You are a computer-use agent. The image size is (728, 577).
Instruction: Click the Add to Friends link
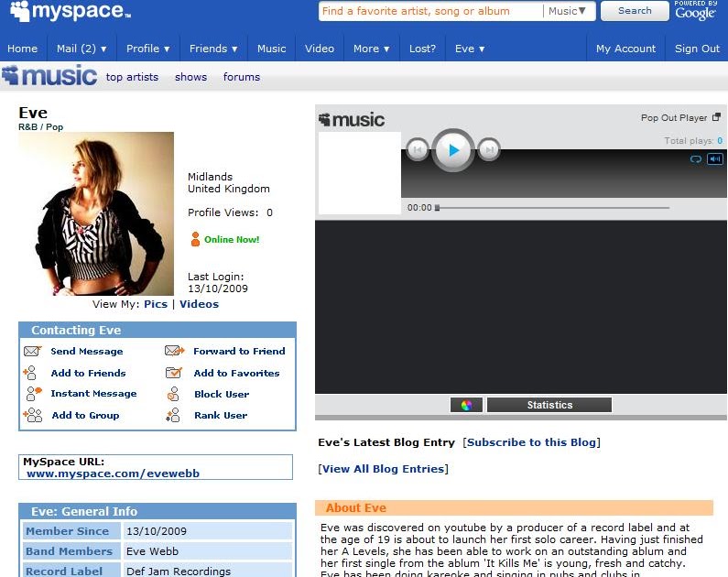pyautogui.click(x=88, y=373)
